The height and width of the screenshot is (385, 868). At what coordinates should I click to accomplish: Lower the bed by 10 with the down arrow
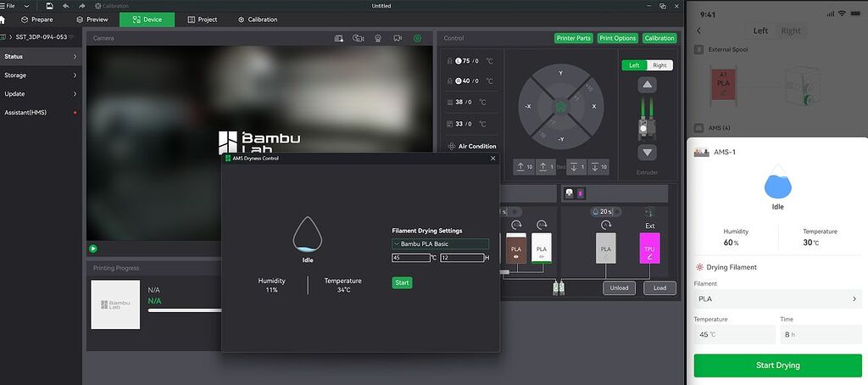598,167
